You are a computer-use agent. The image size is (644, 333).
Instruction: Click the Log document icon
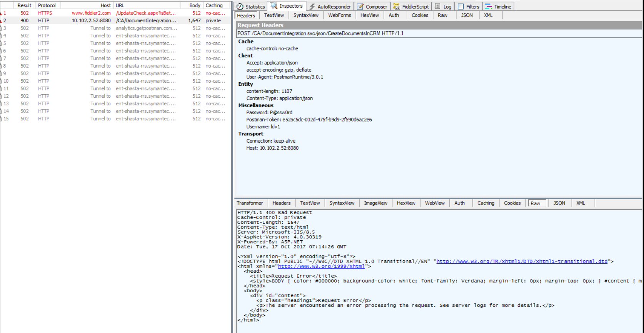point(438,7)
